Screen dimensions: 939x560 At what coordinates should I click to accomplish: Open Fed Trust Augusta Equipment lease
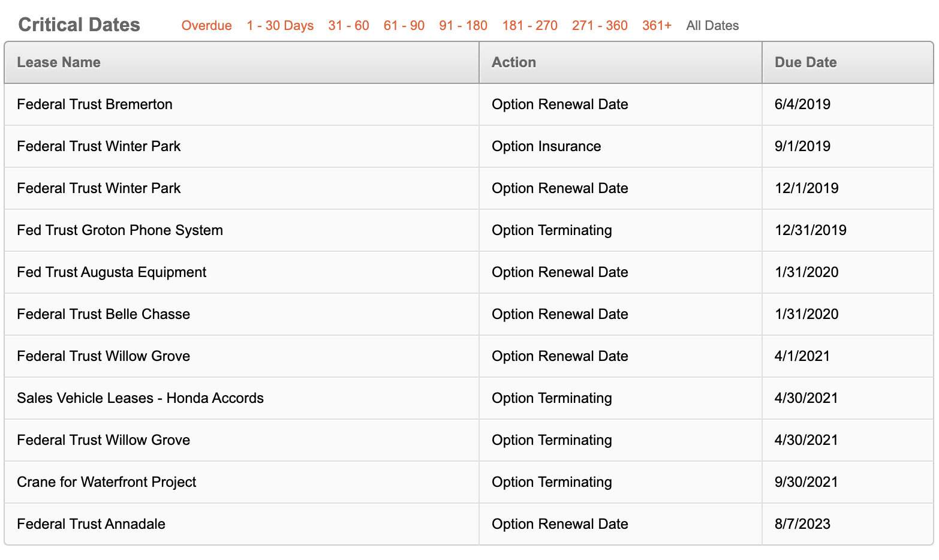pos(469,272)
